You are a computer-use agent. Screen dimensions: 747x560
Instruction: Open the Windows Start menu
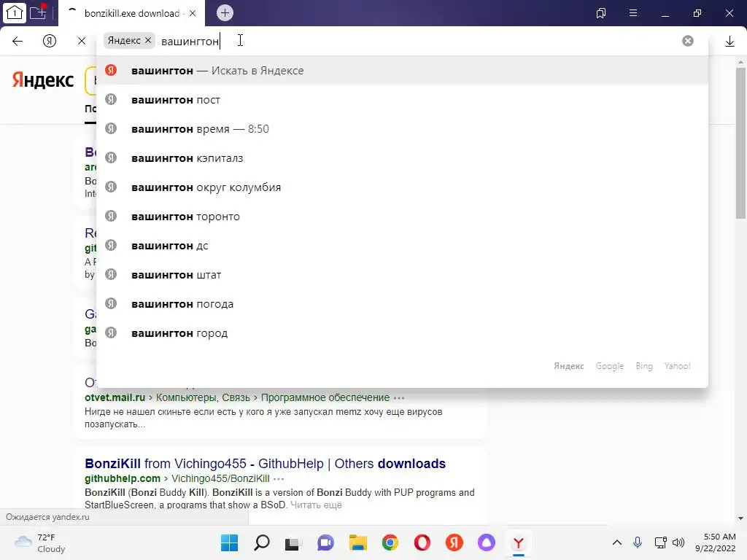pyautogui.click(x=229, y=542)
